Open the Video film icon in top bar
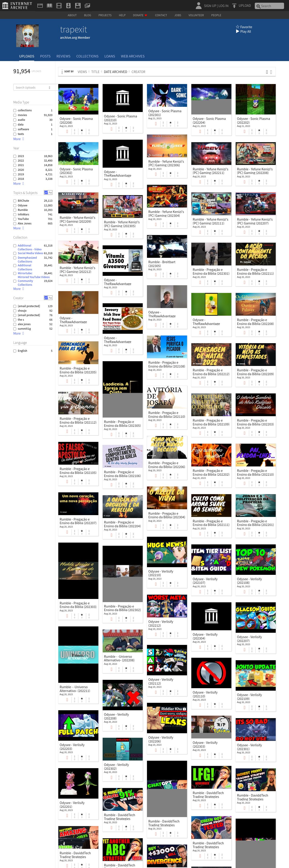Image resolution: width=289 pixels, height=868 pixels. [59, 6]
